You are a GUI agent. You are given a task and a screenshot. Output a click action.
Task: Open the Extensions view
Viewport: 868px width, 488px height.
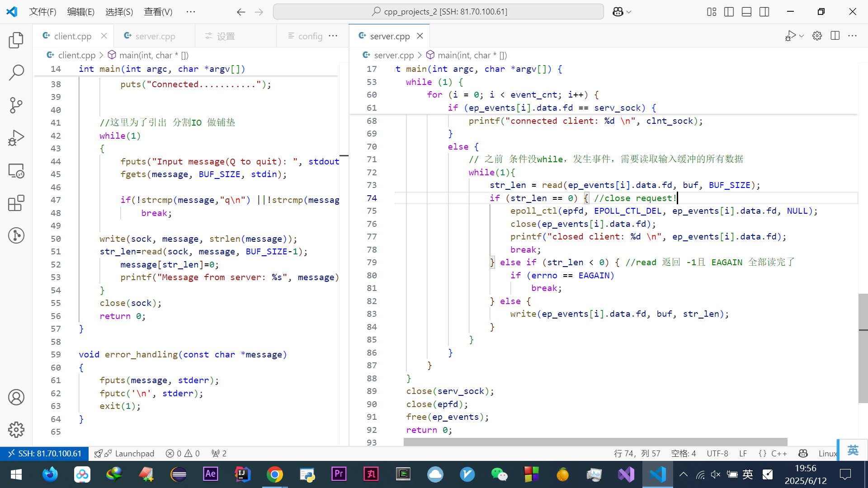(16, 203)
